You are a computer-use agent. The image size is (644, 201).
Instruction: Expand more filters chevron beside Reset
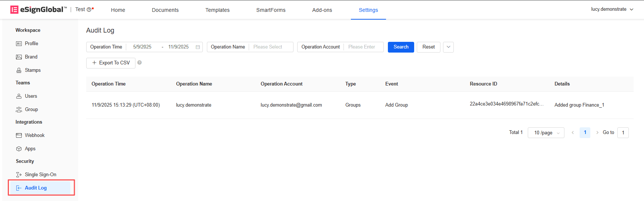[448, 47]
